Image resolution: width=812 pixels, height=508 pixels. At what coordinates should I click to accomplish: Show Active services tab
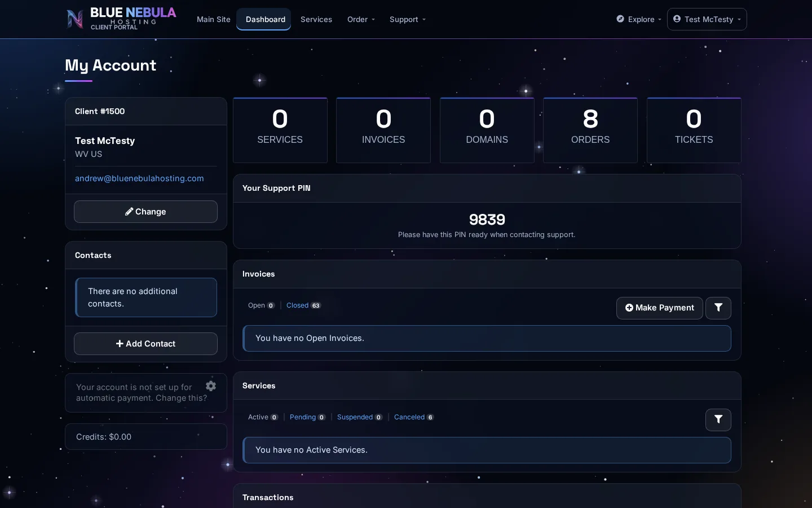click(263, 417)
